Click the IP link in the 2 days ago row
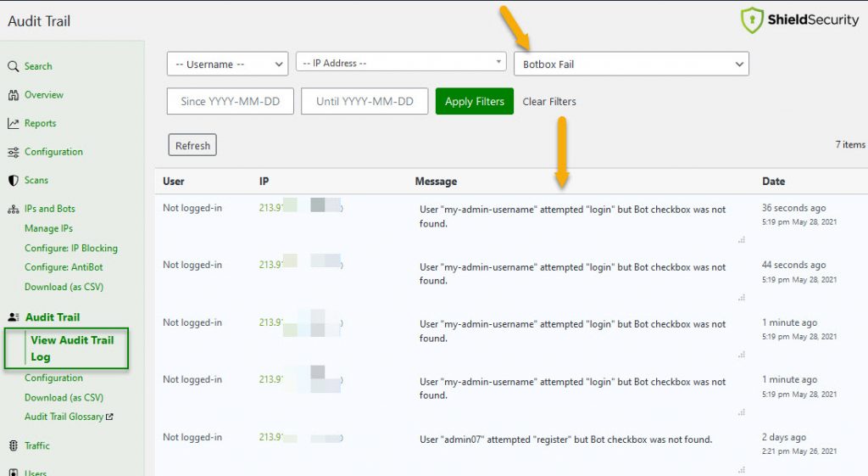Image resolution: width=868 pixels, height=476 pixels. click(301, 437)
